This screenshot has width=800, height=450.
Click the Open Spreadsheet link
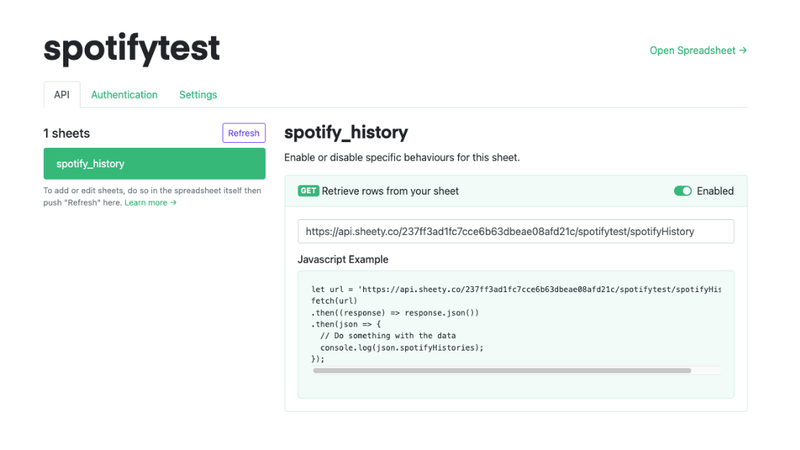(698, 51)
